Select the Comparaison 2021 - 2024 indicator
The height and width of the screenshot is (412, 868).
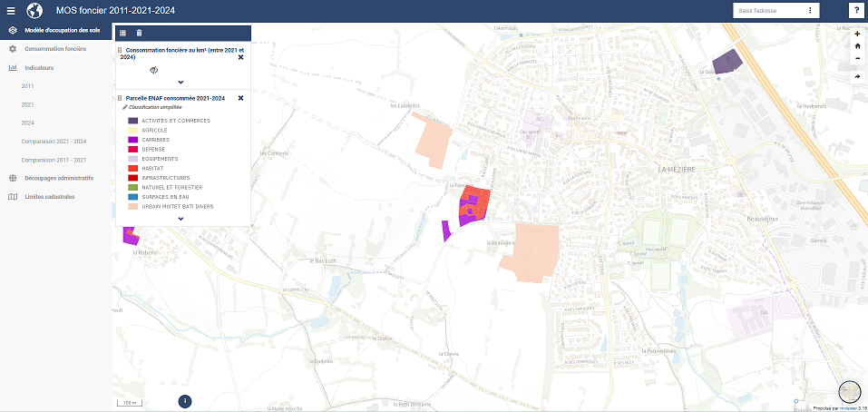(54, 141)
